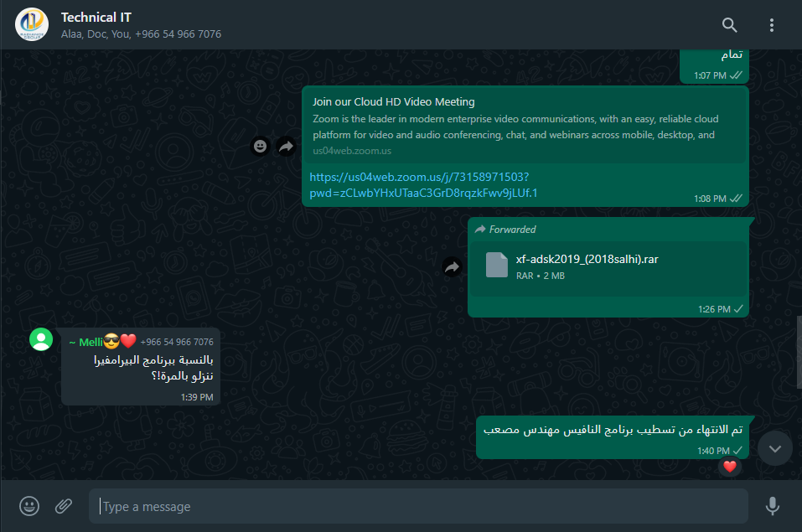Open the emoji picker beside the message box
Screen dimensions: 802x532
click(x=29, y=506)
